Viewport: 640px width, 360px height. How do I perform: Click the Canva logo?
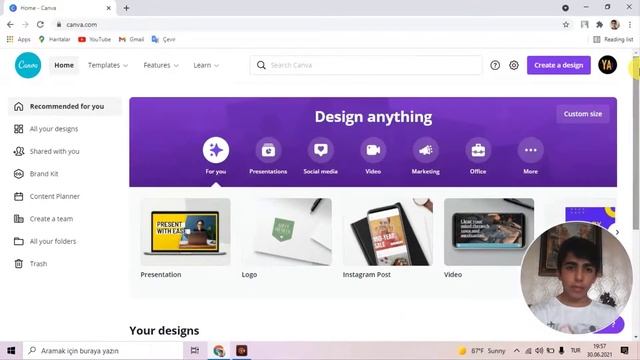tap(28, 65)
